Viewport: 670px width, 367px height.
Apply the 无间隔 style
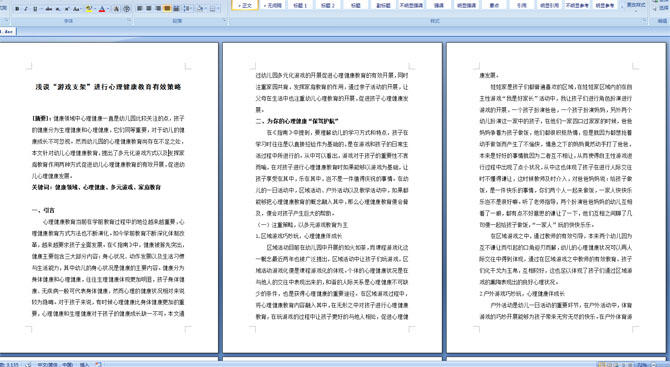[272, 5]
